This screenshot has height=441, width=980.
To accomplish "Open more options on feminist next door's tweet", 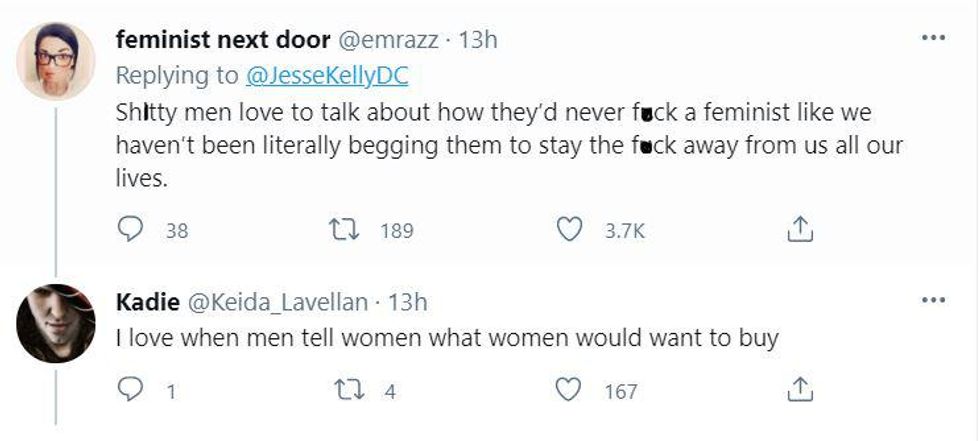I will point(932,40).
